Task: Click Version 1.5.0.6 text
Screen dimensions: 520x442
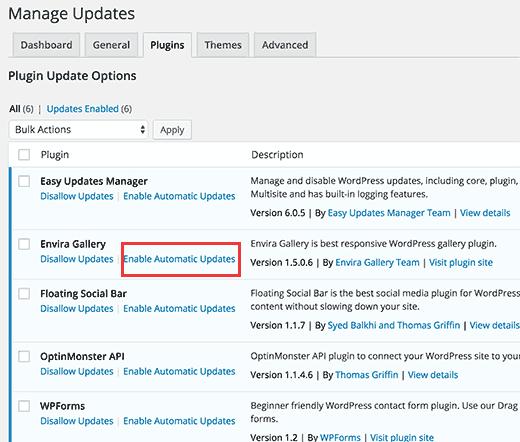Action: (282, 263)
